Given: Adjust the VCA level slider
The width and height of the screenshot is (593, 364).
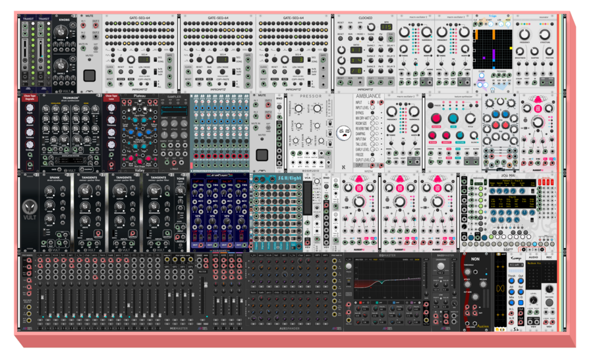Looking at the screenshot, I should [308, 199].
